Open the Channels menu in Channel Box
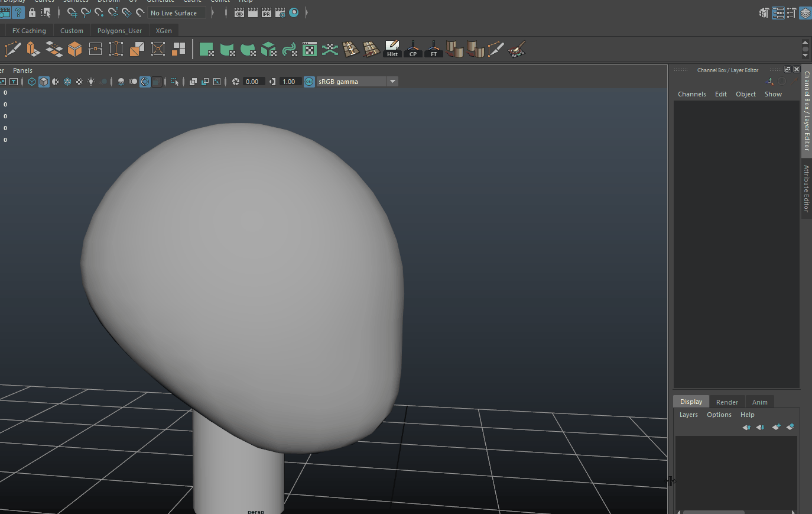812x514 pixels. click(692, 94)
